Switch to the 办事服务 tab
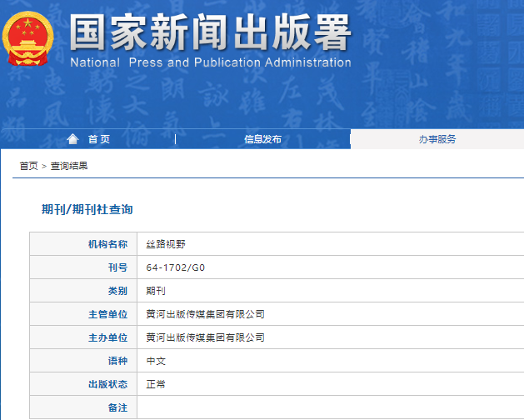 pos(437,139)
